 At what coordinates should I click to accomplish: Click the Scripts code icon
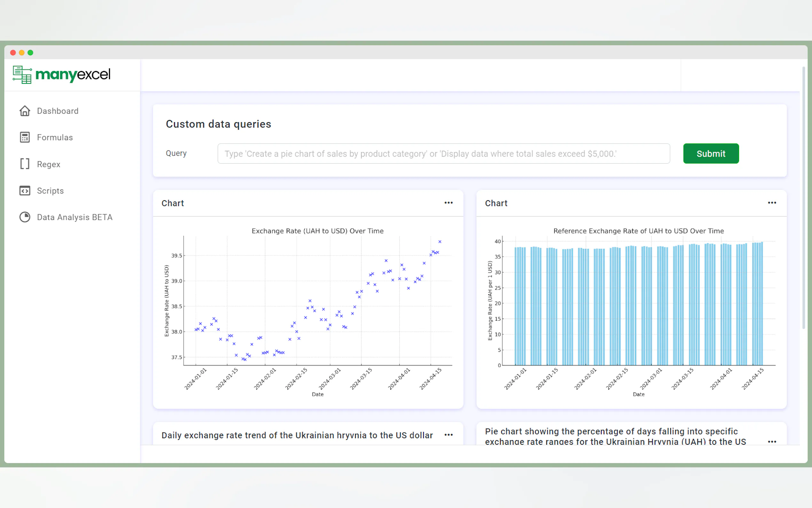click(25, 191)
